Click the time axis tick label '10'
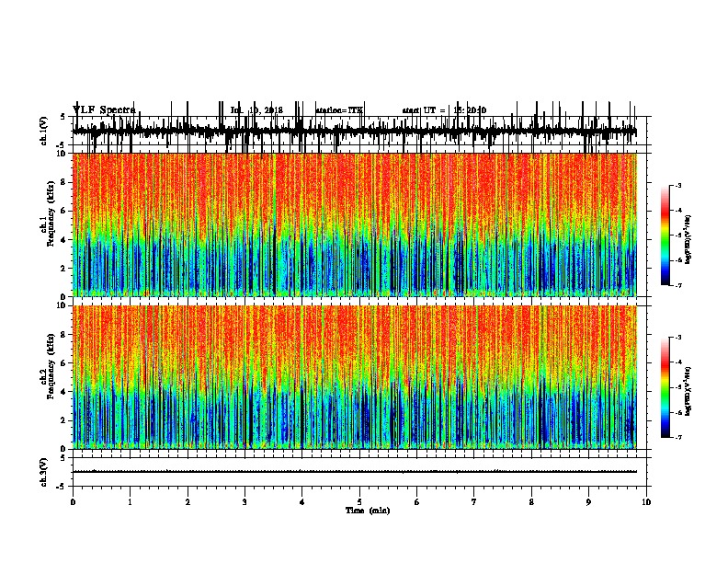Viewport: 728px width, 563px height. [x=646, y=502]
